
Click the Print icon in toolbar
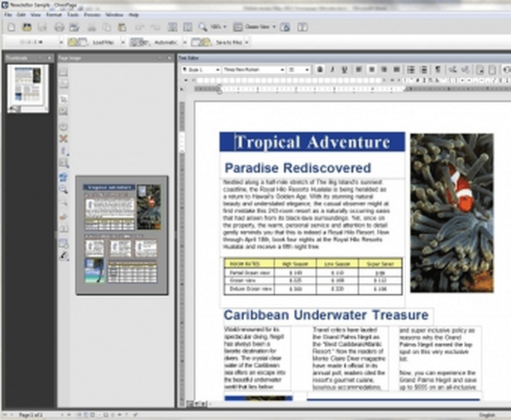pos(59,28)
